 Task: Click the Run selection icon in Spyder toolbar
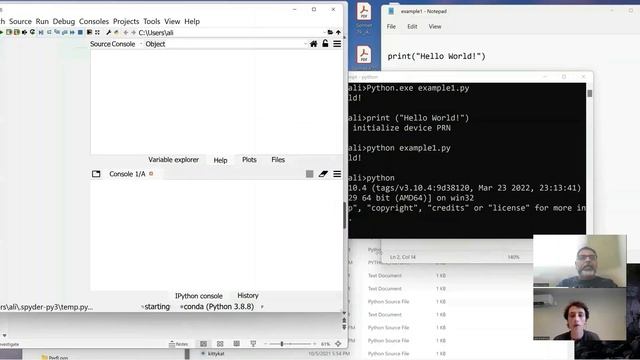tap(24, 32)
